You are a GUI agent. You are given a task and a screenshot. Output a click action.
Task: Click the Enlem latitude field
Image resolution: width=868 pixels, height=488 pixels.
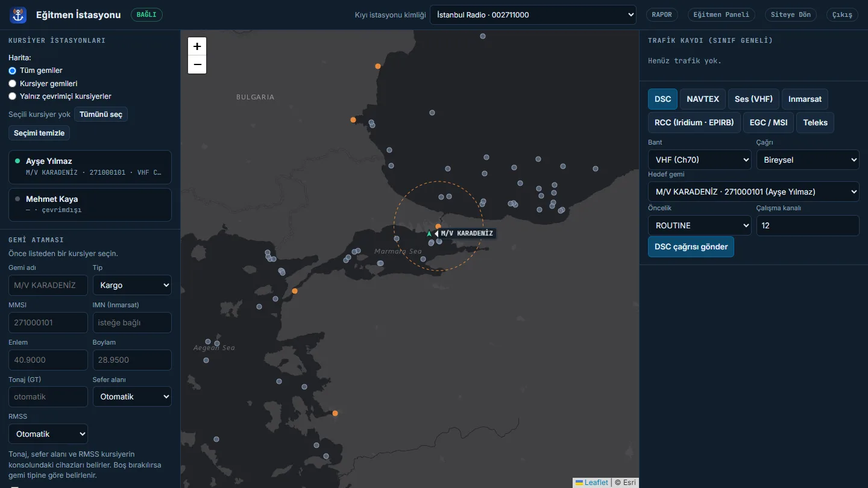click(x=48, y=360)
